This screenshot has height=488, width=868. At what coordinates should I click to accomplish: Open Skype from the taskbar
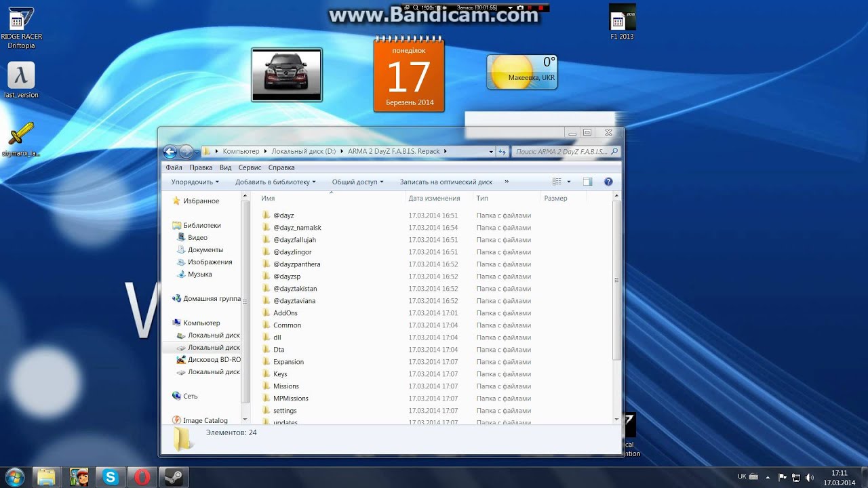click(111, 477)
